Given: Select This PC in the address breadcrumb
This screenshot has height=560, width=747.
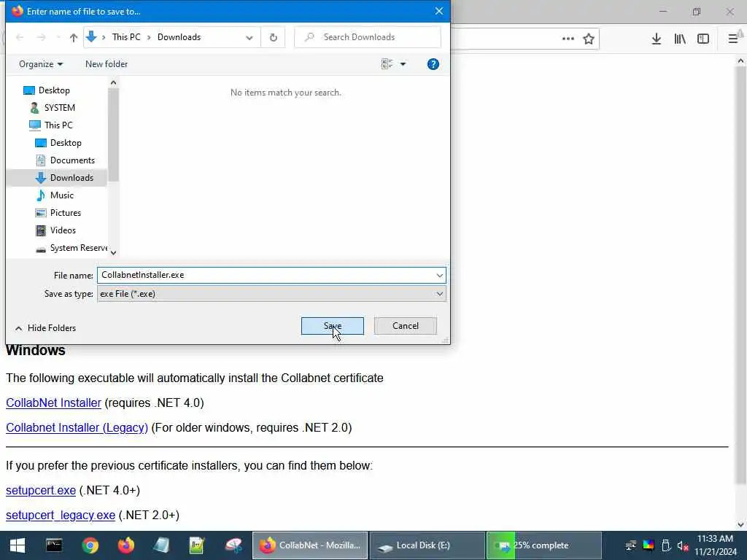Looking at the screenshot, I should tap(126, 37).
